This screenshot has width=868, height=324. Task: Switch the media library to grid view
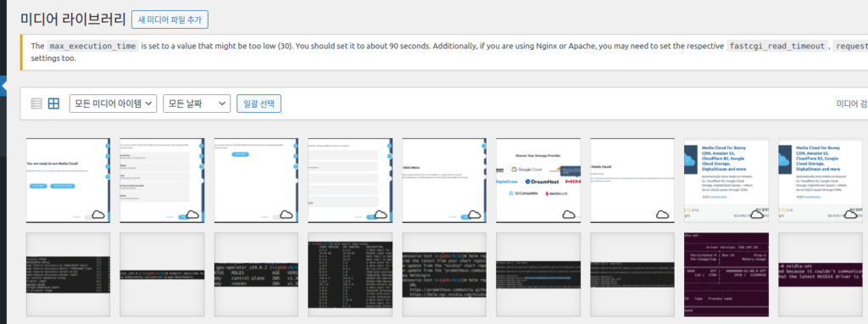tap(53, 103)
